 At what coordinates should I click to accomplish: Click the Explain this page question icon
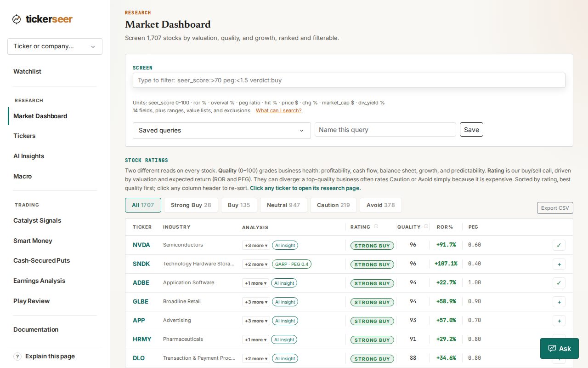click(17, 356)
